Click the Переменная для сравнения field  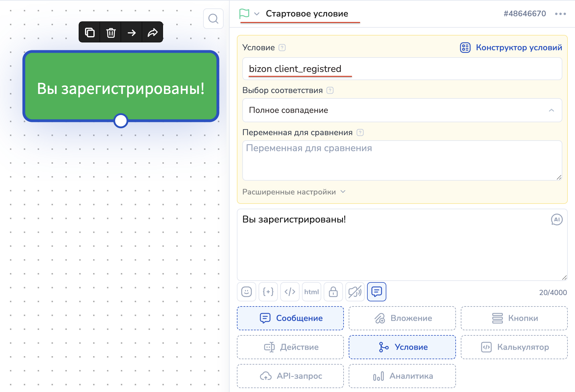402,160
